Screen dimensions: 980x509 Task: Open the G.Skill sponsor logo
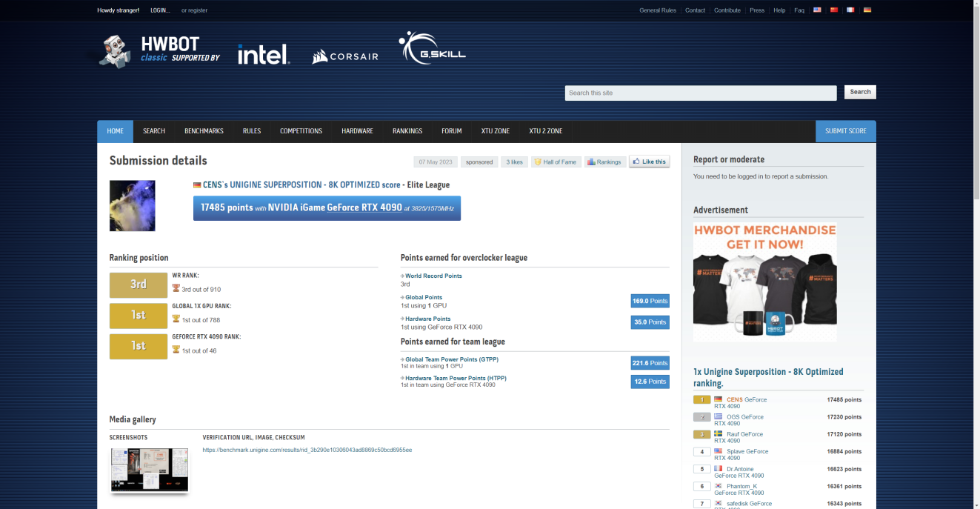432,49
